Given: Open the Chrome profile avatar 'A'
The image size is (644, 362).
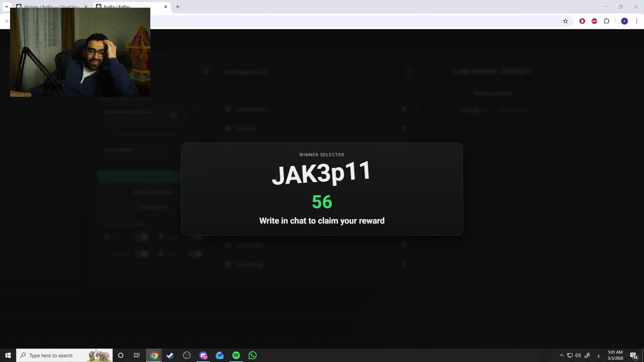Looking at the screenshot, I should (624, 21).
